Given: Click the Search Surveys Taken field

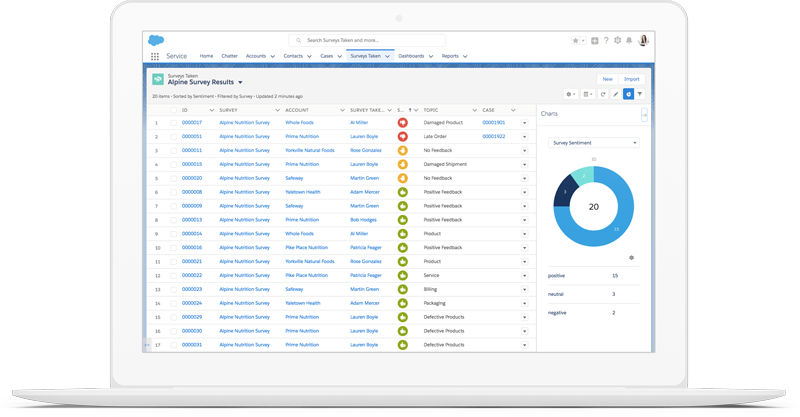Looking at the screenshot, I should [367, 40].
